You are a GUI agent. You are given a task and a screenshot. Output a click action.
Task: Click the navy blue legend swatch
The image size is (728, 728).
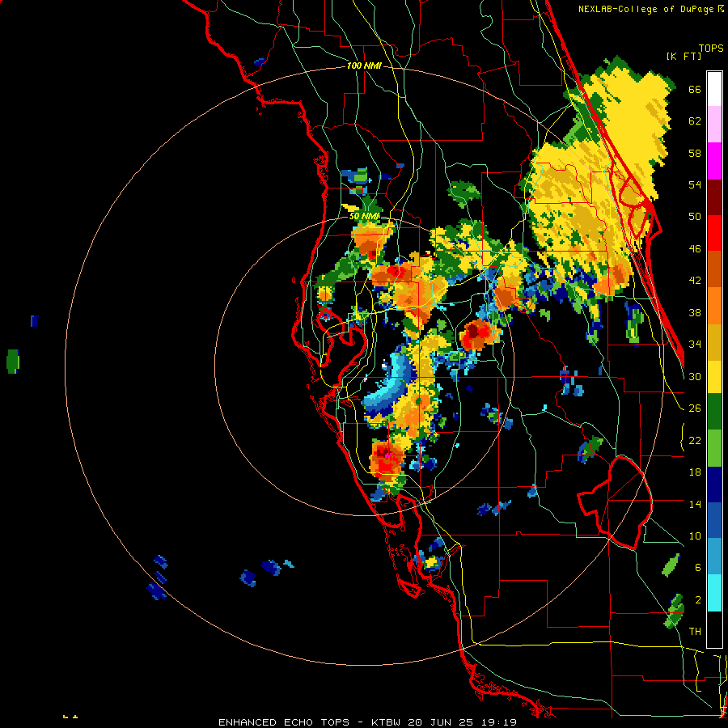click(714, 485)
